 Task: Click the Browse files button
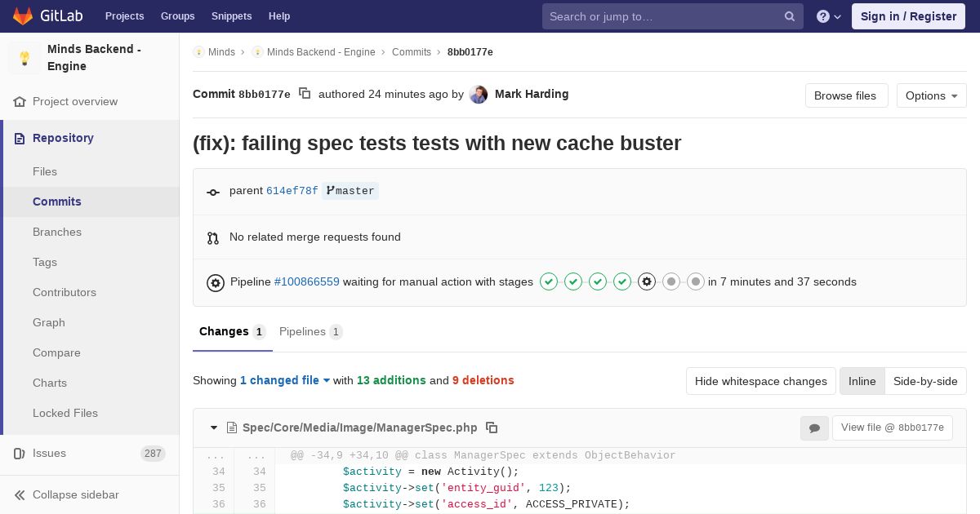(845, 95)
